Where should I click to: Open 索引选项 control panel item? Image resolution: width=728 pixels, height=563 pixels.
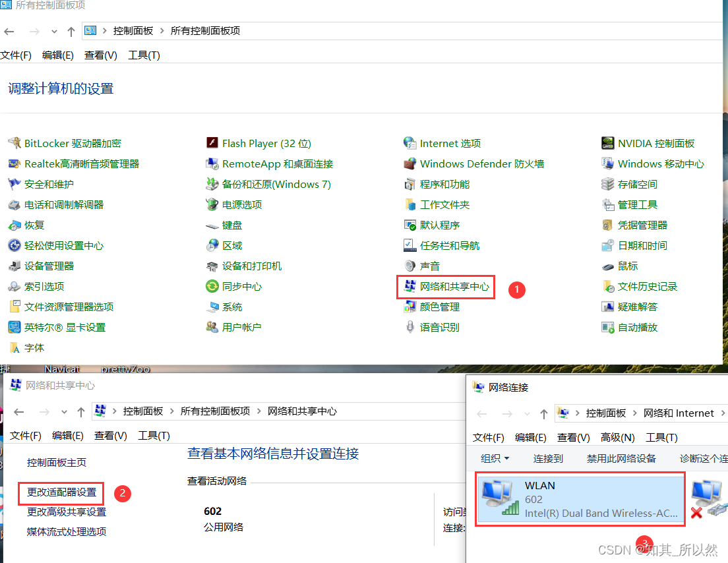pyautogui.click(x=36, y=286)
